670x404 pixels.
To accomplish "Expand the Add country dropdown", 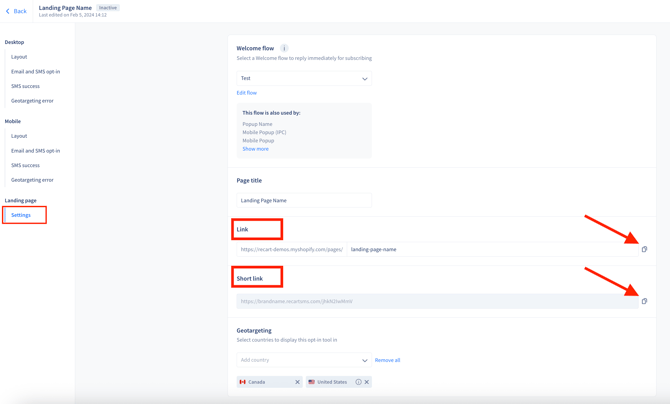I will [304, 360].
